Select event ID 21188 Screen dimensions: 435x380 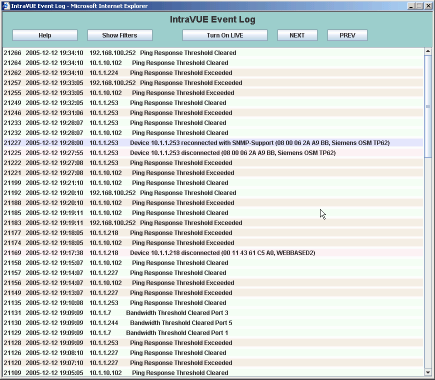point(12,203)
